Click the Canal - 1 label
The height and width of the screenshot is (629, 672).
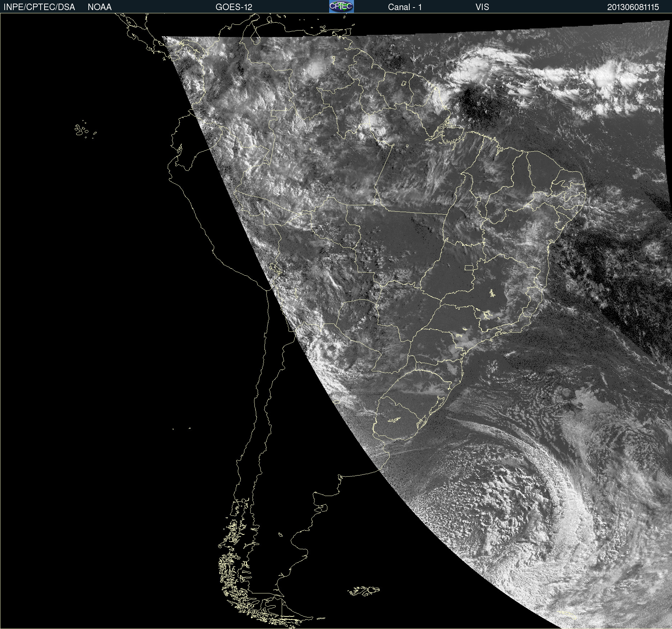point(405,7)
